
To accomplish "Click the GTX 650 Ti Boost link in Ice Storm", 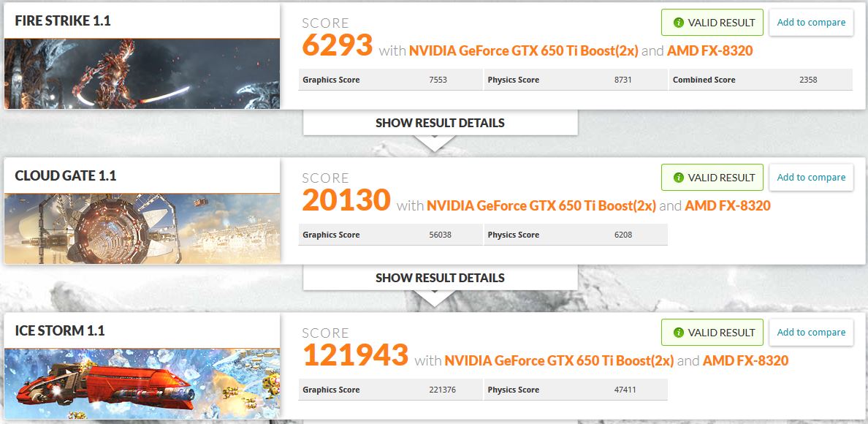I will pyautogui.click(x=559, y=361).
